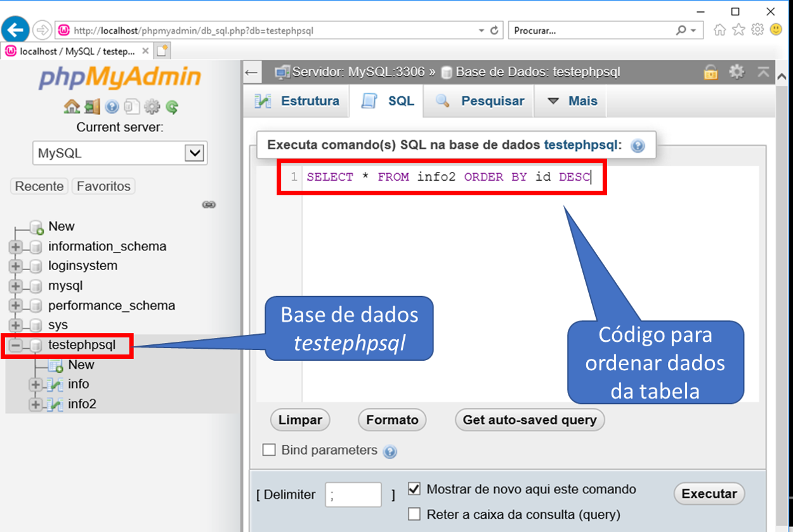This screenshot has width=793, height=532.
Task: Click the copy documents icon under the logo
Action: (x=131, y=107)
